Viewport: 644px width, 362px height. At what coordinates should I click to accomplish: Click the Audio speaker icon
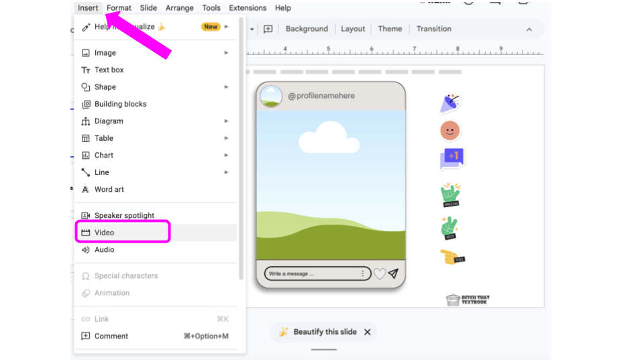(x=85, y=250)
